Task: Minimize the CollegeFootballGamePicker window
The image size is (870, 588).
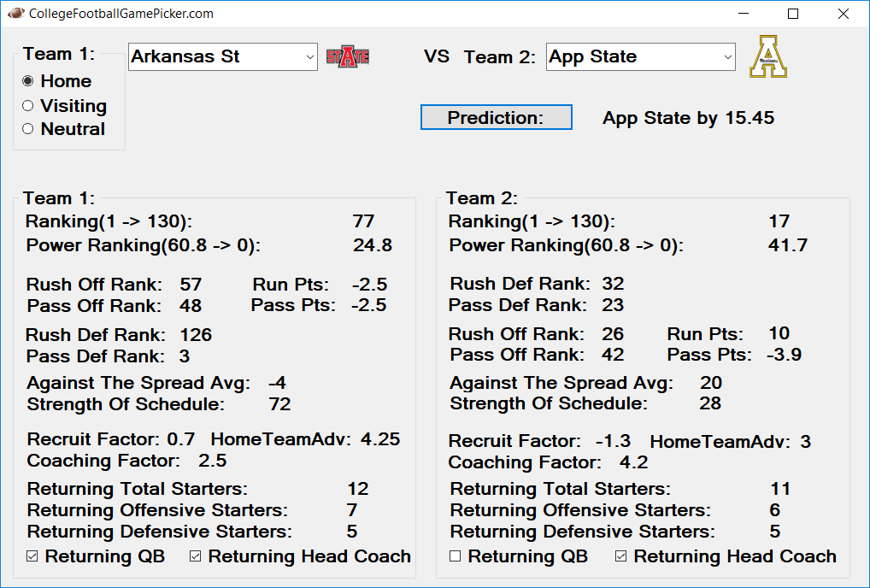Action: click(744, 14)
